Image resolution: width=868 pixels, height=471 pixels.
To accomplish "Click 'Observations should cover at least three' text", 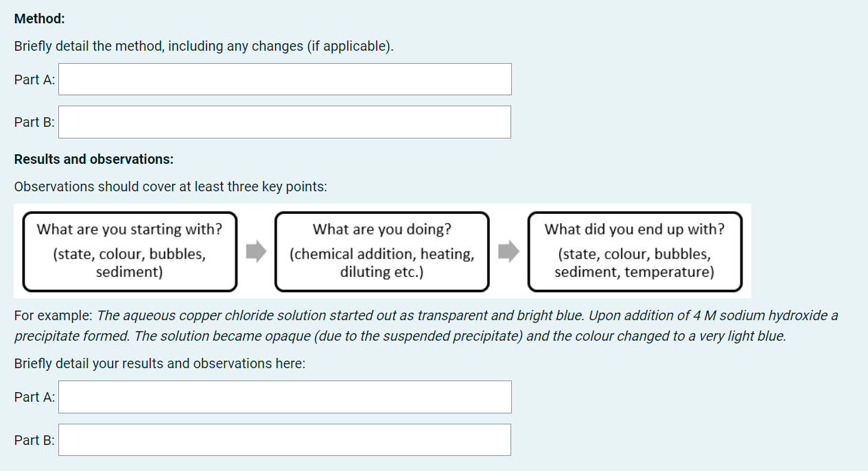I will 170,186.
